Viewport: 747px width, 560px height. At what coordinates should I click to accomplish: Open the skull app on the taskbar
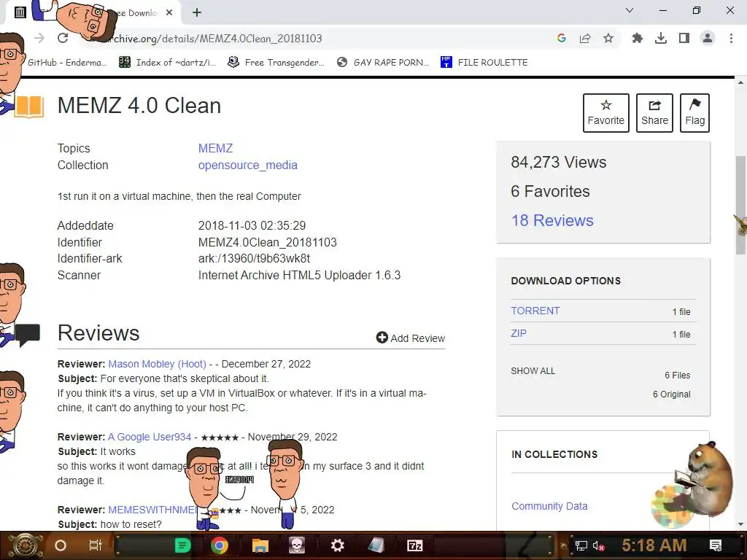click(x=297, y=545)
